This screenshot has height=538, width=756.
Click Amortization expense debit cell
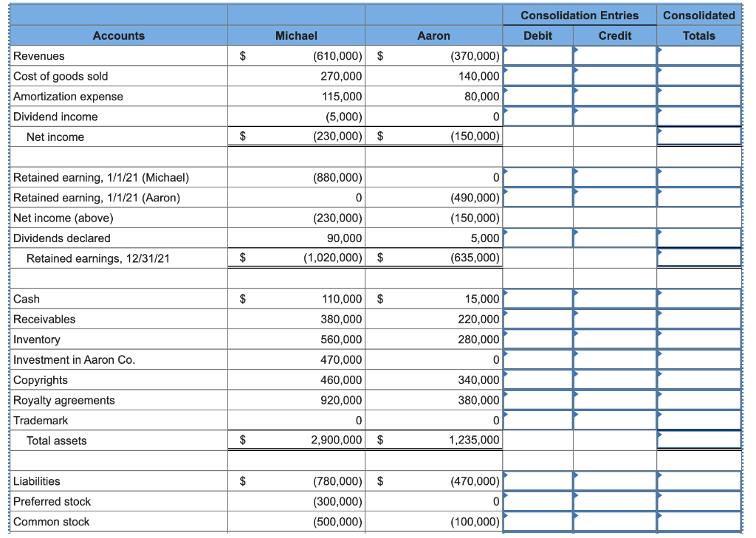tap(537, 96)
